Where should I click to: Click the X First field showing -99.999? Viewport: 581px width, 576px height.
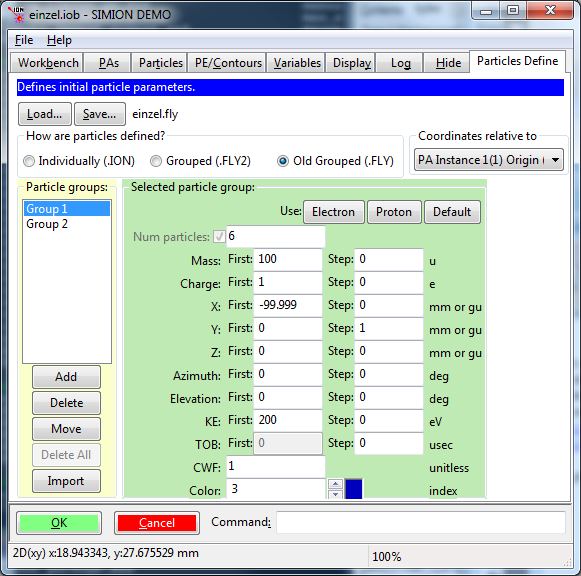click(x=288, y=305)
